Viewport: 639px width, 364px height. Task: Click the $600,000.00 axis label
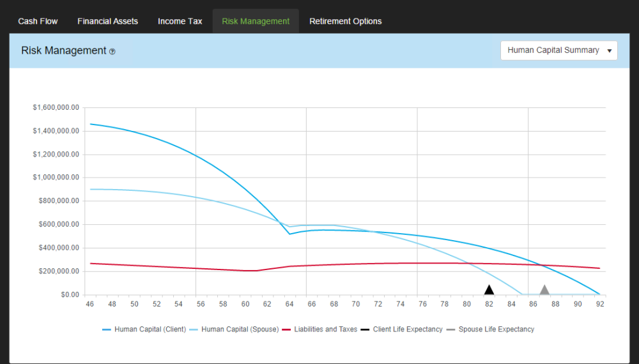click(59, 224)
